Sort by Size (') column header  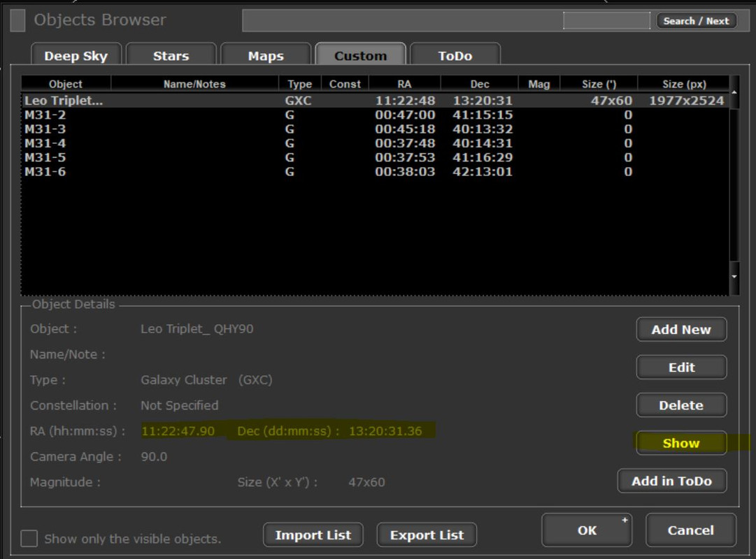click(x=599, y=84)
